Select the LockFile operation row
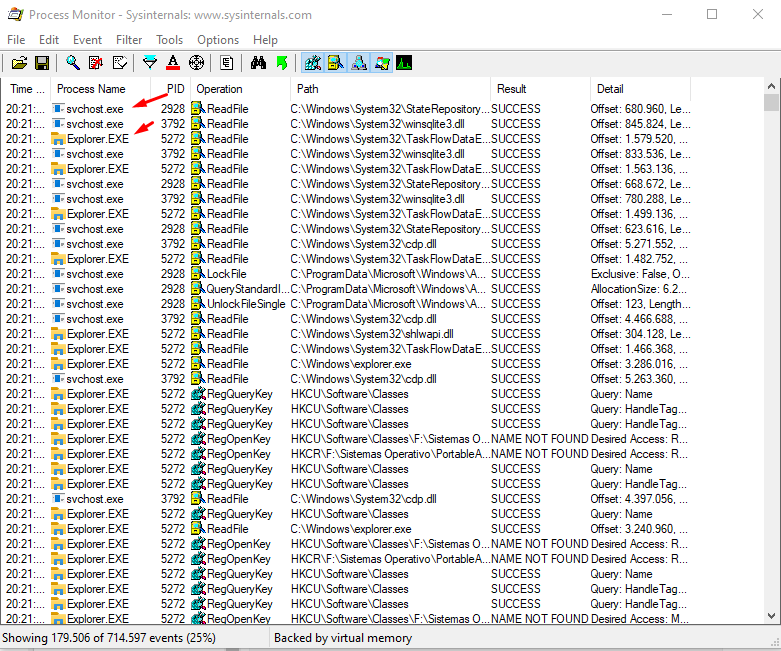Screen dimensions: 781x651 click(x=346, y=274)
